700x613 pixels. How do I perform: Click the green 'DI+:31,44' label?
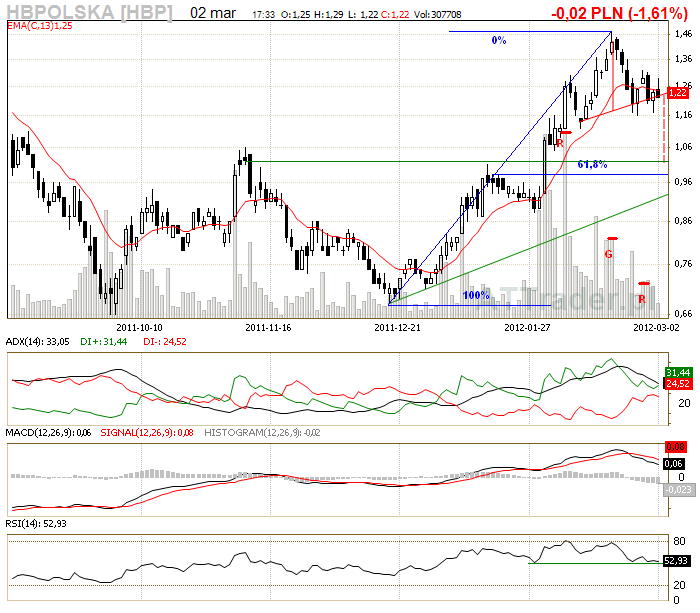(104, 342)
